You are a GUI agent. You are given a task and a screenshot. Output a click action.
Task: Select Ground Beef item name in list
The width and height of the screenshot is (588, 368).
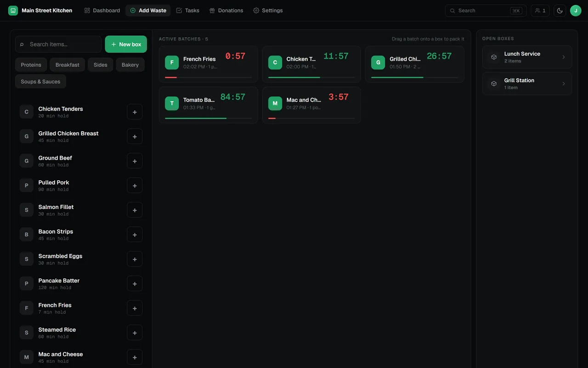point(55,158)
